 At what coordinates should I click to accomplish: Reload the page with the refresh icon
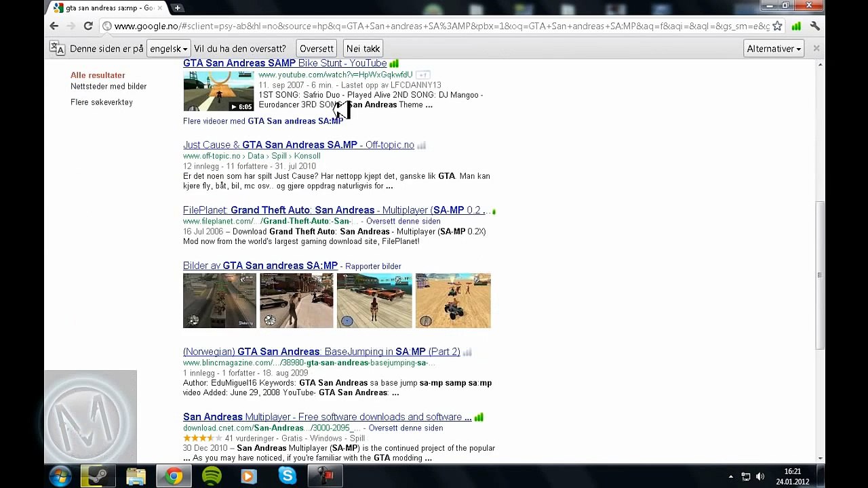point(88,26)
